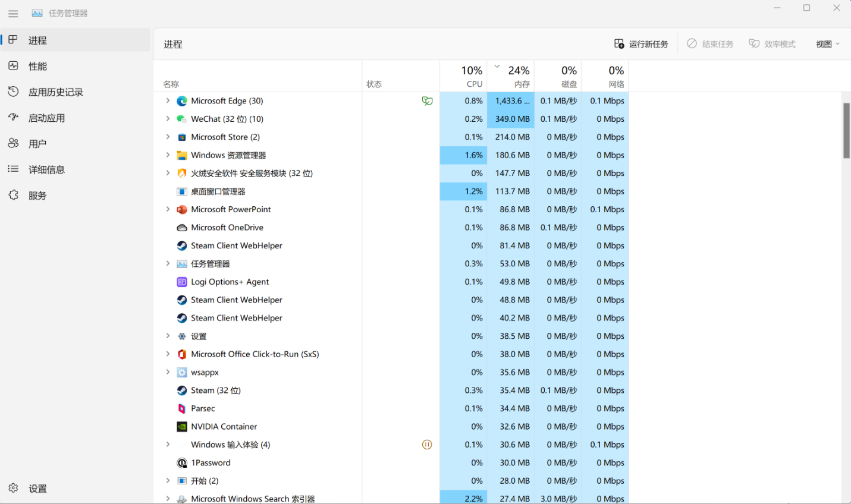The image size is (851, 504).
Task: Click the WeChat process icon
Action: (182, 119)
